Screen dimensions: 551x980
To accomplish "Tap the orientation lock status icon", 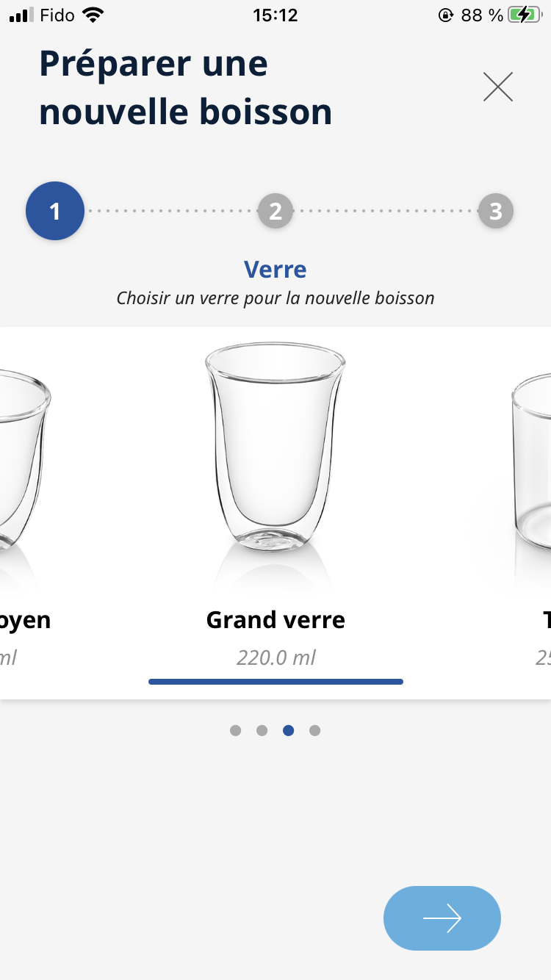I will pos(445,15).
